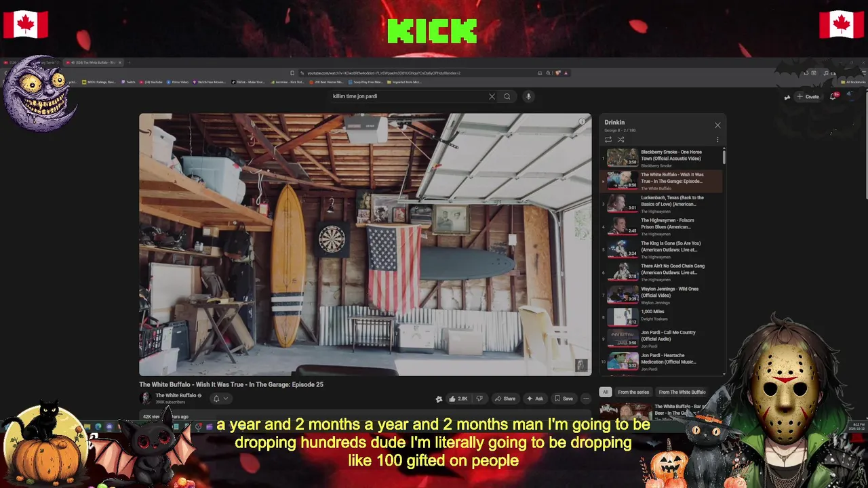This screenshot has height=488, width=868.
Task: Open the Drinkin playlist three-dot menu
Action: 717,140
